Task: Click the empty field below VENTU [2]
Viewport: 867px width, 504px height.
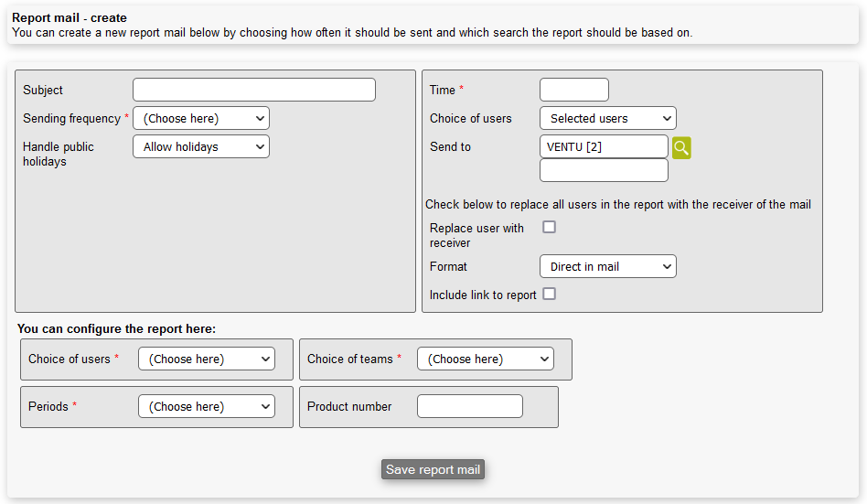Action: click(x=604, y=170)
